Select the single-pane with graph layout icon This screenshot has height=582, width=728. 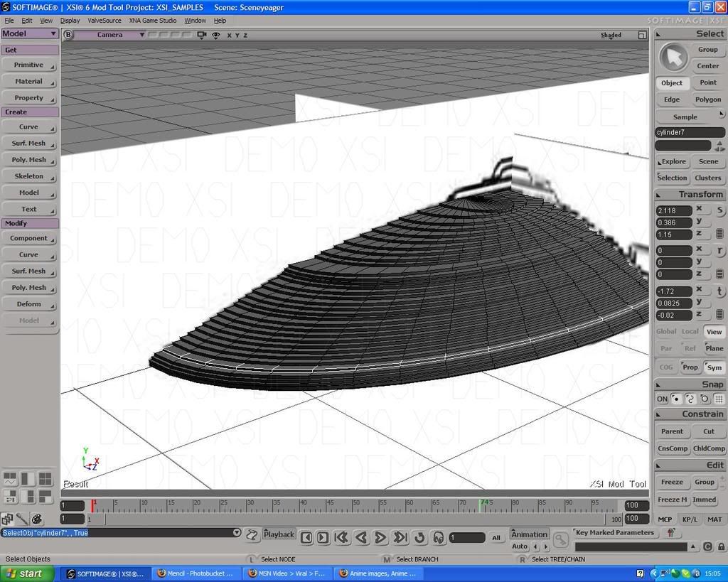coord(10,478)
